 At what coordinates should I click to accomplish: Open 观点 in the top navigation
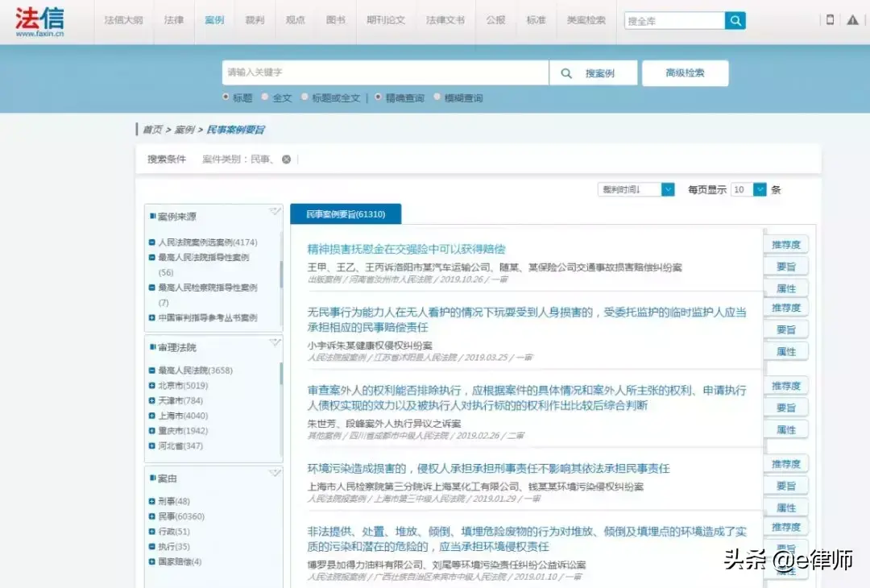click(295, 20)
